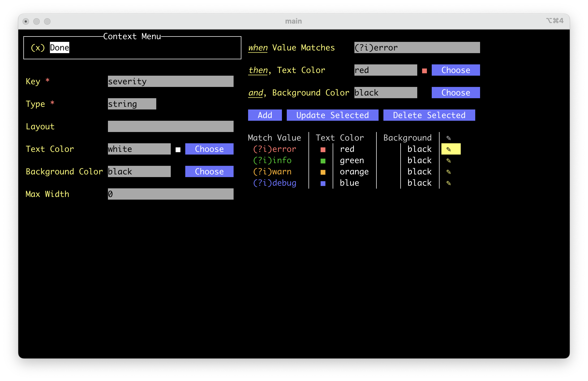This screenshot has height=381, width=588.
Task: Open Choose beside the white Text Color
Action: (209, 149)
